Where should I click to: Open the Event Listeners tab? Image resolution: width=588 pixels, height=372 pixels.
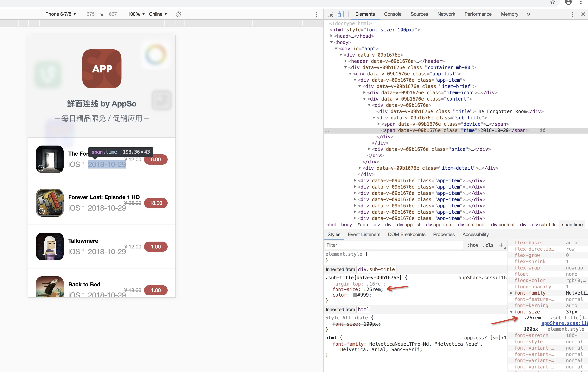[364, 234]
